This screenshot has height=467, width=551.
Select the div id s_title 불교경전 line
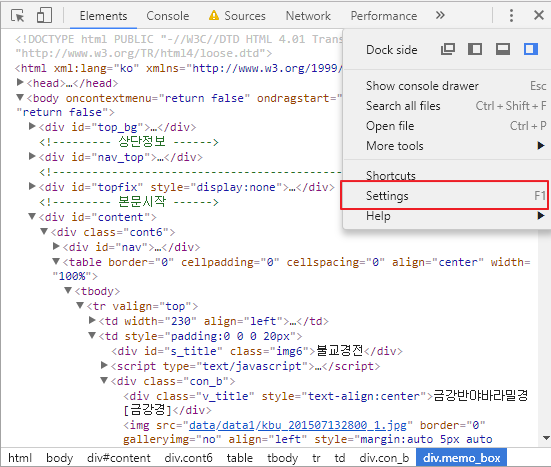click(257, 351)
